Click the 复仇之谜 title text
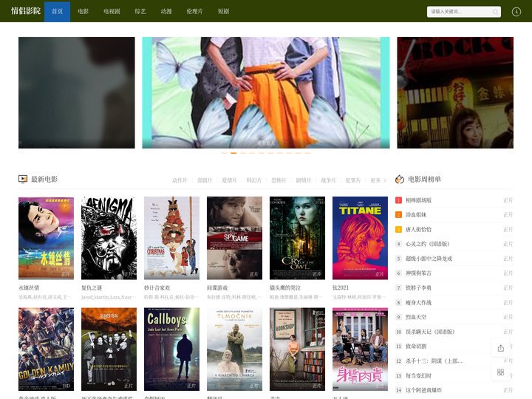The height and width of the screenshot is (399, 532). (92, 287)
